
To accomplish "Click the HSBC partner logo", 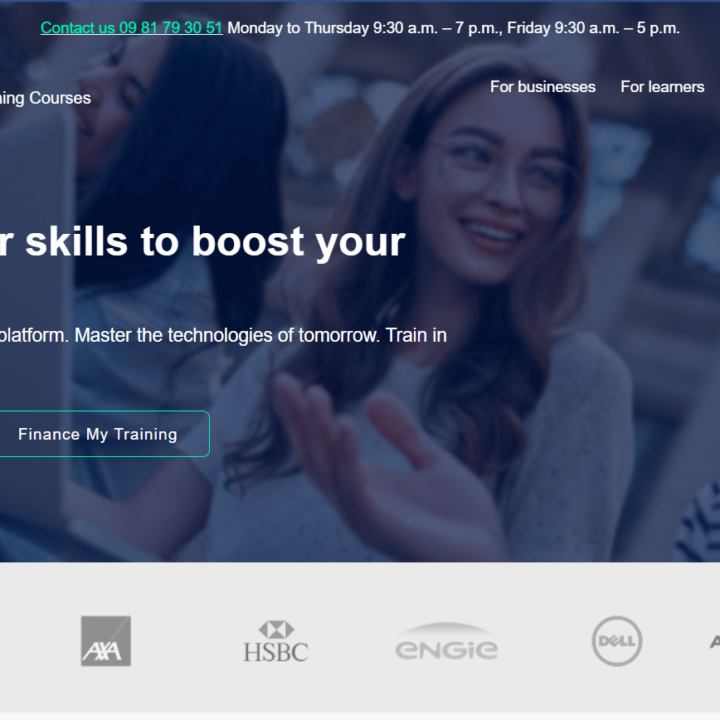I will coord(276,641).
